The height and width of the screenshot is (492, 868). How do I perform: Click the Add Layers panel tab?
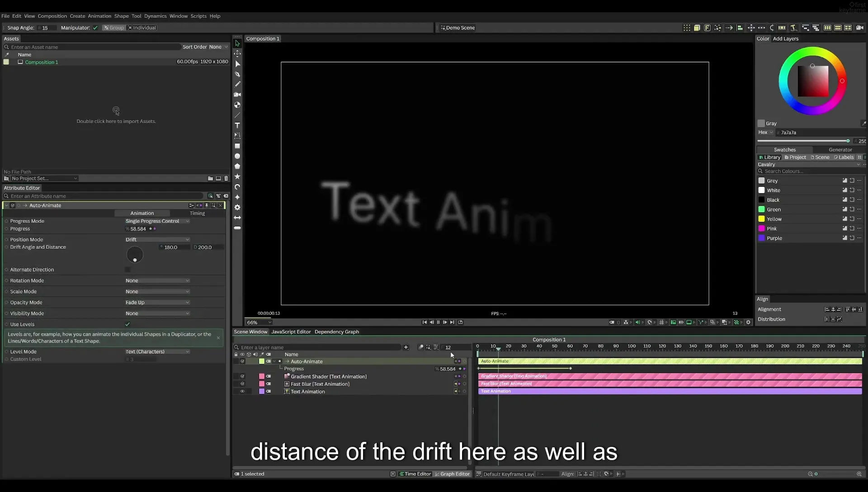pyautogui.click(x=785, y=39)
